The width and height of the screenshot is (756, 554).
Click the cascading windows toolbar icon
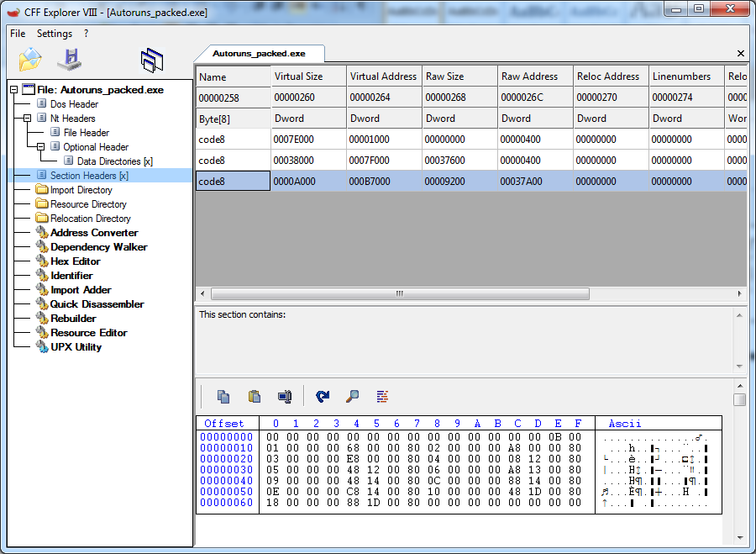[152, 60]
